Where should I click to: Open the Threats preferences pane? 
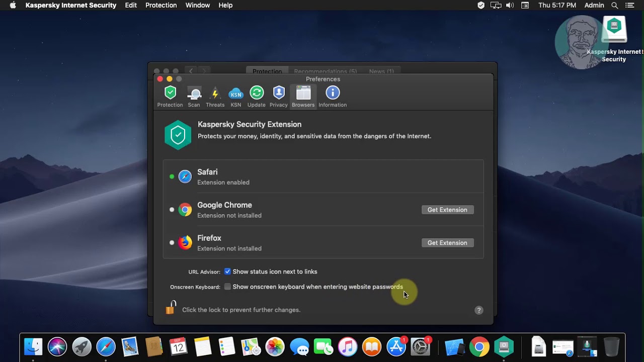click(x=215, y=97)
